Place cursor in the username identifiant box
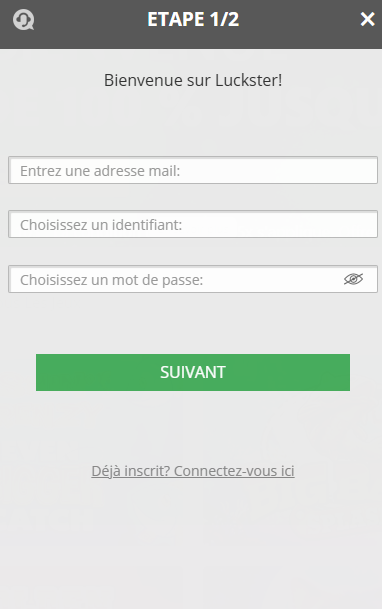The height and width of the screenshot is (609, 382). pos(193,224)
